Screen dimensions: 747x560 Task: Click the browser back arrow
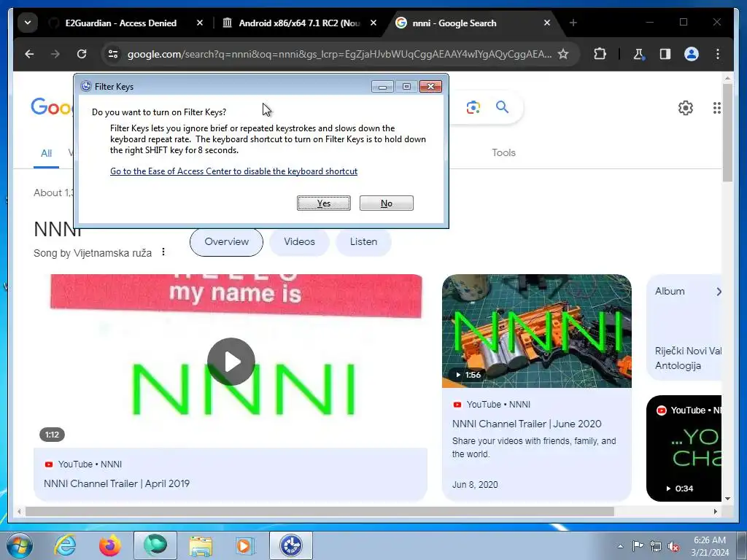(x=29, y=54)
